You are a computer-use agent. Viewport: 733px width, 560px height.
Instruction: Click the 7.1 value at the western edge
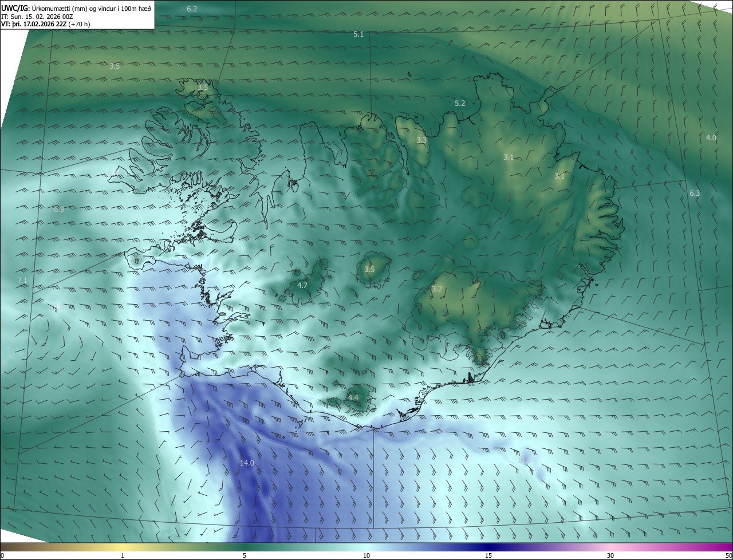click(22, 280)
